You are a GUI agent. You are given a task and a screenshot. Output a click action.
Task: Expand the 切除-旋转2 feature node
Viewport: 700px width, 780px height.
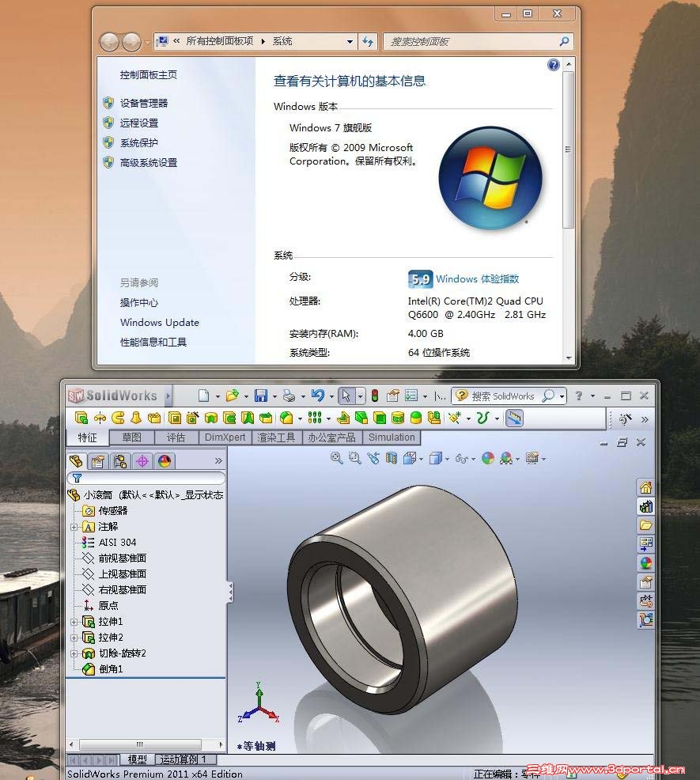point(74,653)
